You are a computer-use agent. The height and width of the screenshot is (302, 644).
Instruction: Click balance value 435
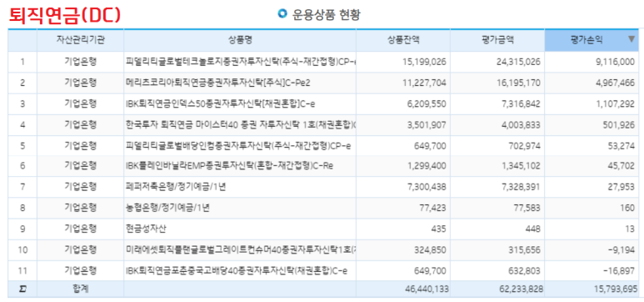[x=438, y=229]
